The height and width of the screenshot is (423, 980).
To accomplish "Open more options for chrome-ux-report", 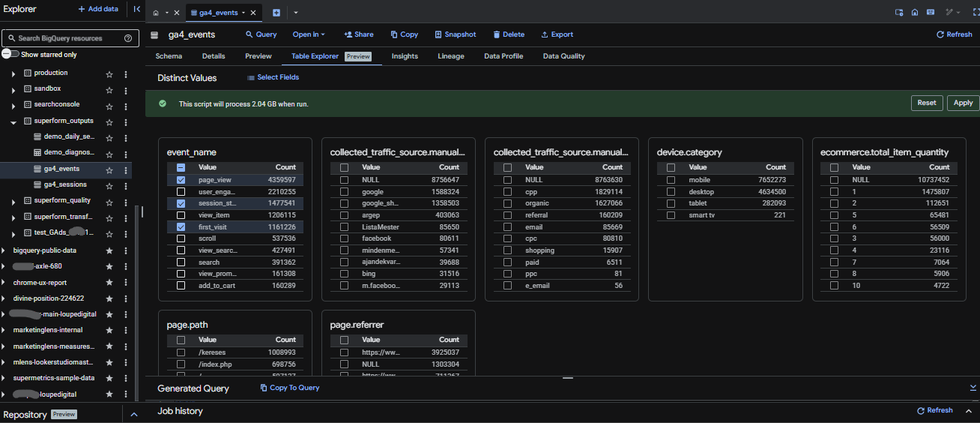I will tap(126, 283).
